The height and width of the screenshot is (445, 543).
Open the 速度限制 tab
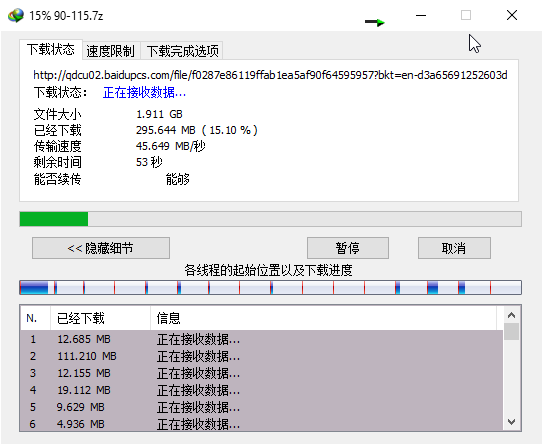(110, 51)
